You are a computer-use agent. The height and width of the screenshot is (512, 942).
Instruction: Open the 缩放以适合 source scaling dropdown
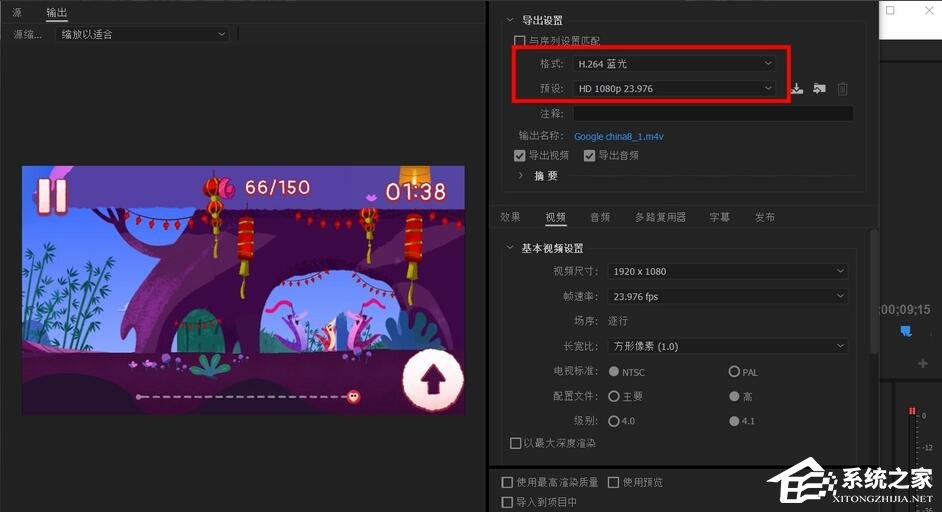pyautogui.click(x=142, y=34)
